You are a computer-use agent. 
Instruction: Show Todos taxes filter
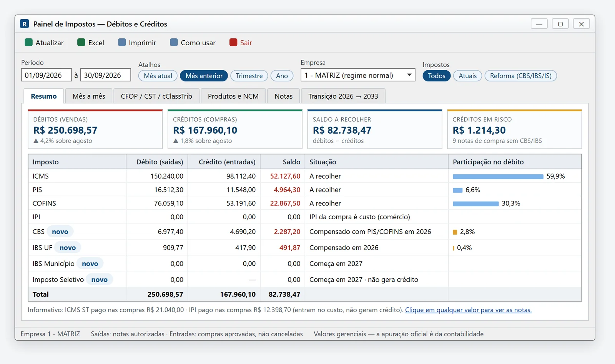tap(437, 76)
